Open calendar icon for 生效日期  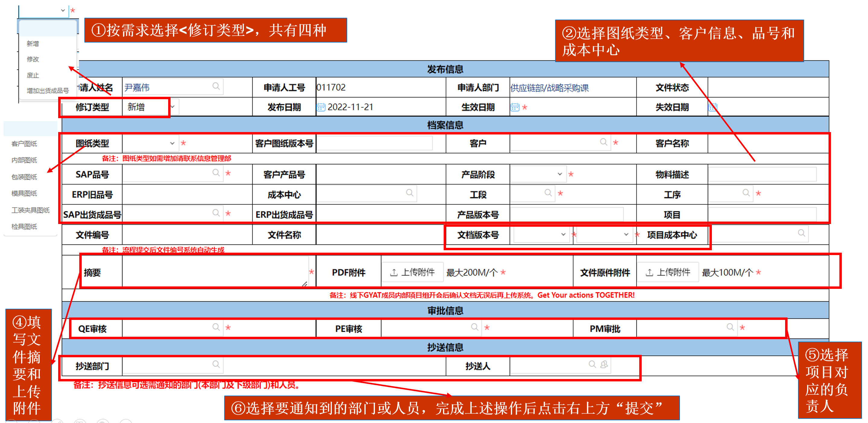(x=515, y=107)
